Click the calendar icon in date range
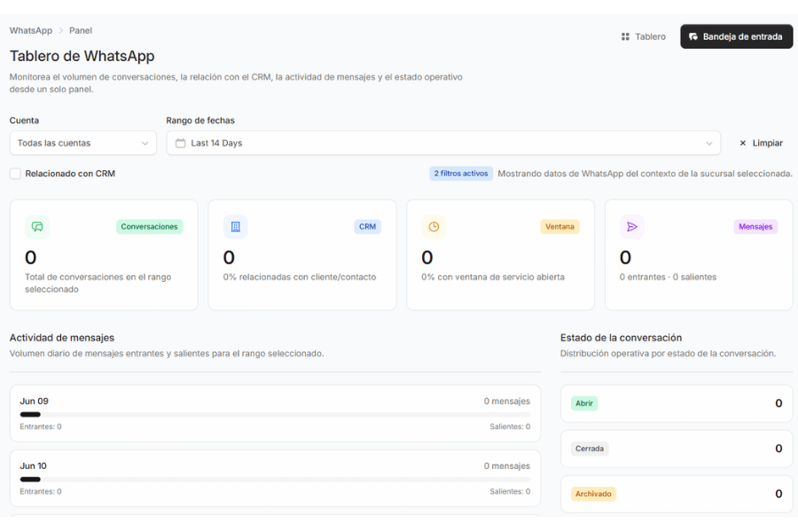This screenshot has width=798, height=532. click(180, 143)
